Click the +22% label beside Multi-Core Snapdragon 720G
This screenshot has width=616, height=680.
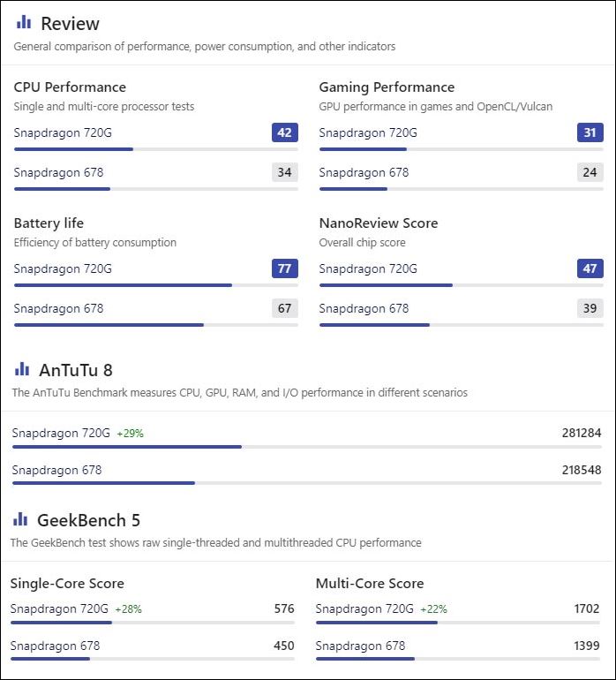coord(433,609)
